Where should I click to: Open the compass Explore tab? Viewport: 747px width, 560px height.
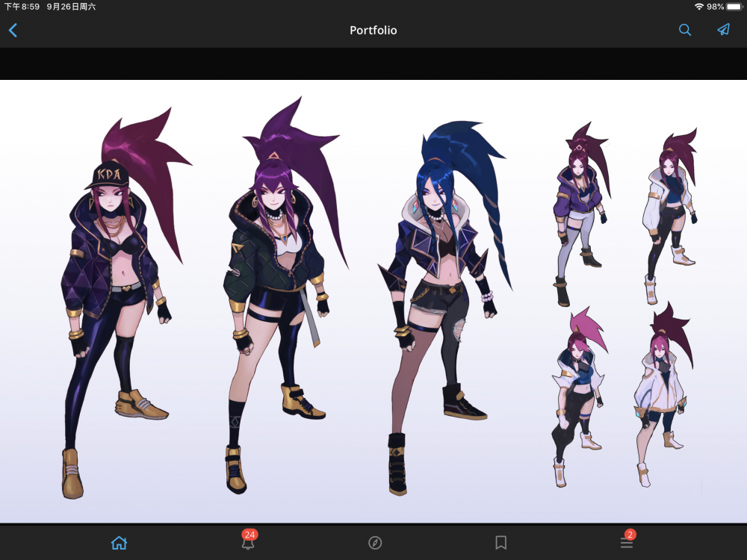pos(375,542)
